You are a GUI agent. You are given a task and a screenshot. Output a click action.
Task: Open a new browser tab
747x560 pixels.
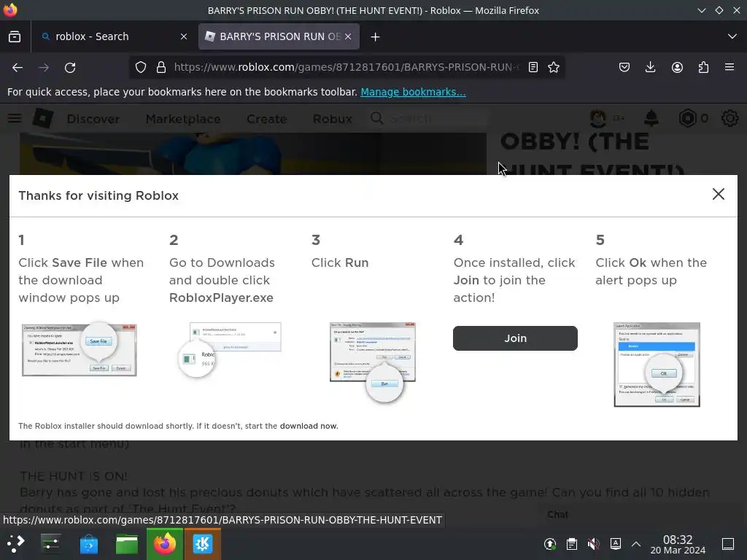tap(376, 36)
